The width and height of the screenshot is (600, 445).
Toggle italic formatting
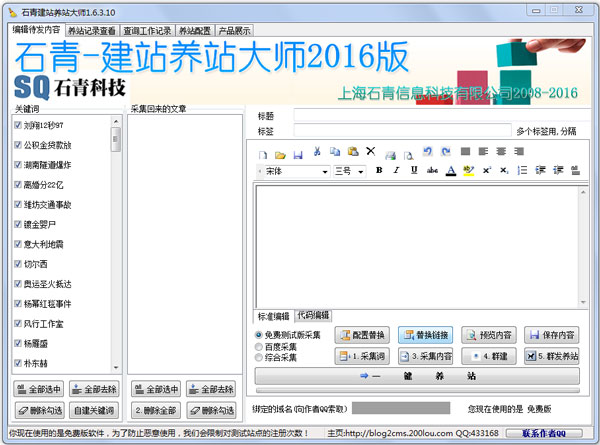point(396,170)
